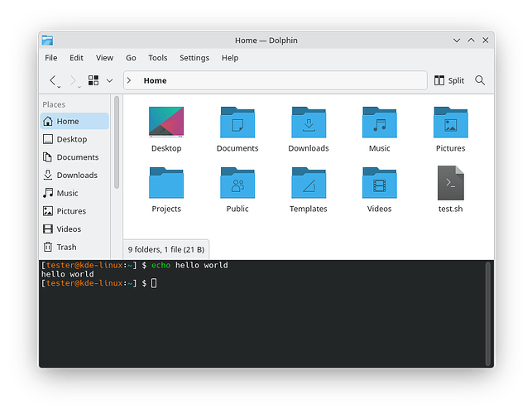Click the Home location bar field

tap(276, 80)
